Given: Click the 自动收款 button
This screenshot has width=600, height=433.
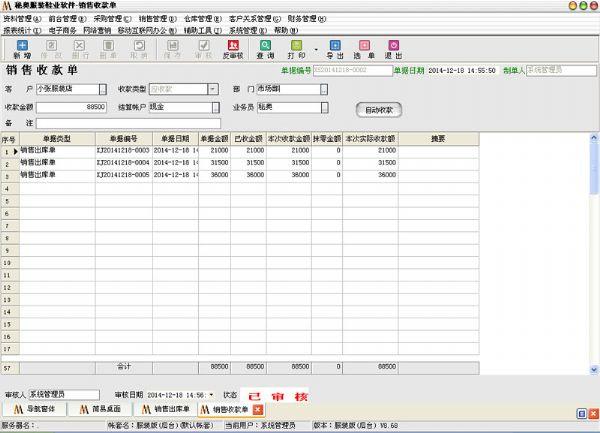Looking at the screenshot, I should coord(379,110).
